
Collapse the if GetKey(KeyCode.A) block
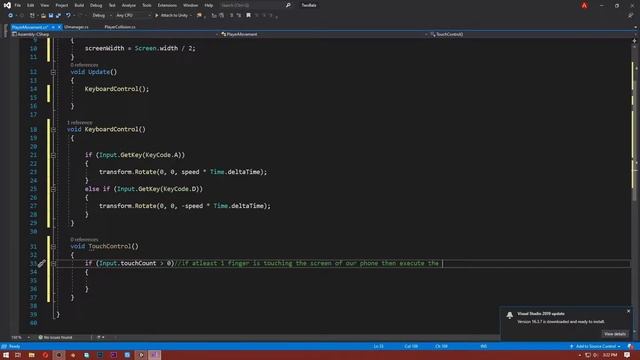53,156
